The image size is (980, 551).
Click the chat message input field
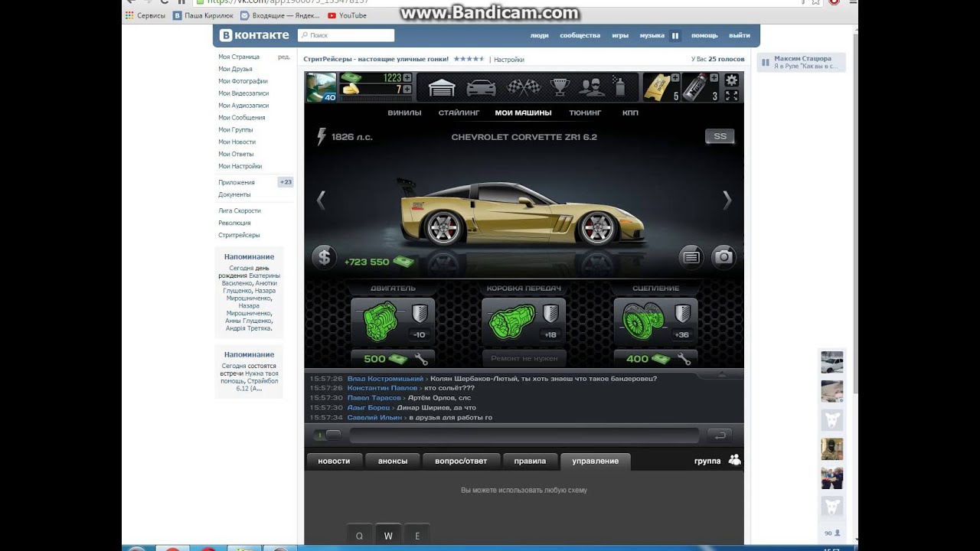coord(524,435)
